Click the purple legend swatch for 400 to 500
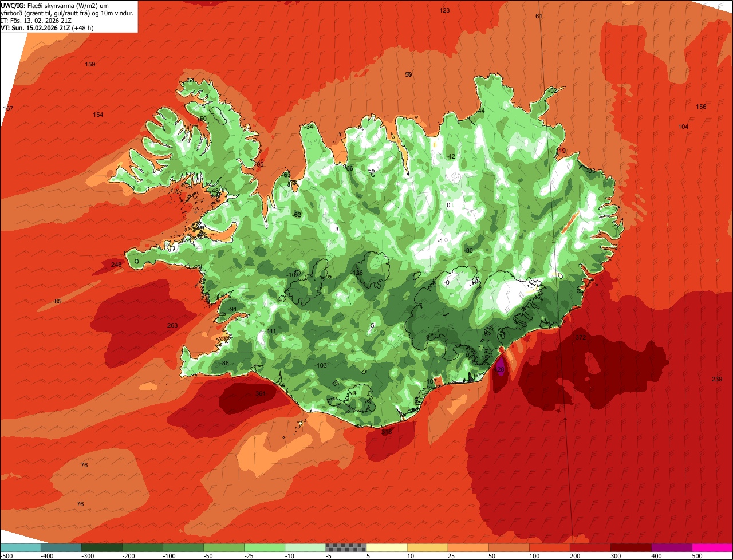The height and width of the screenshot is (560, 733). 671,547
